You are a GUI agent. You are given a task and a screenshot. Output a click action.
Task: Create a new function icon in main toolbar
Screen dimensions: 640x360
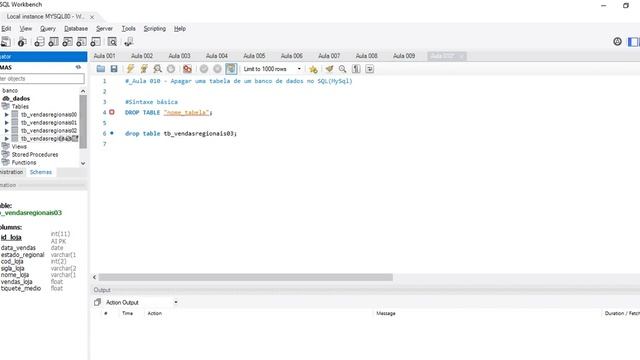96,42
